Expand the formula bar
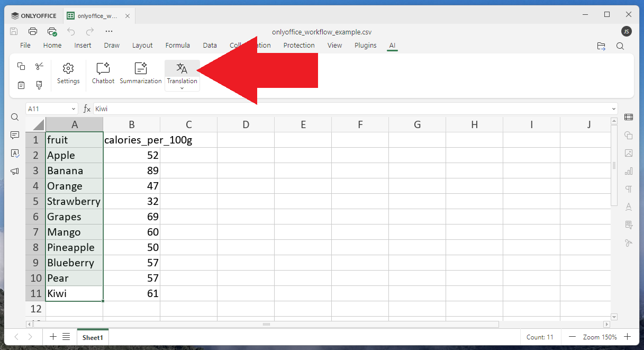Viewport: 644px width, 350px height. (x=614, y=109)
